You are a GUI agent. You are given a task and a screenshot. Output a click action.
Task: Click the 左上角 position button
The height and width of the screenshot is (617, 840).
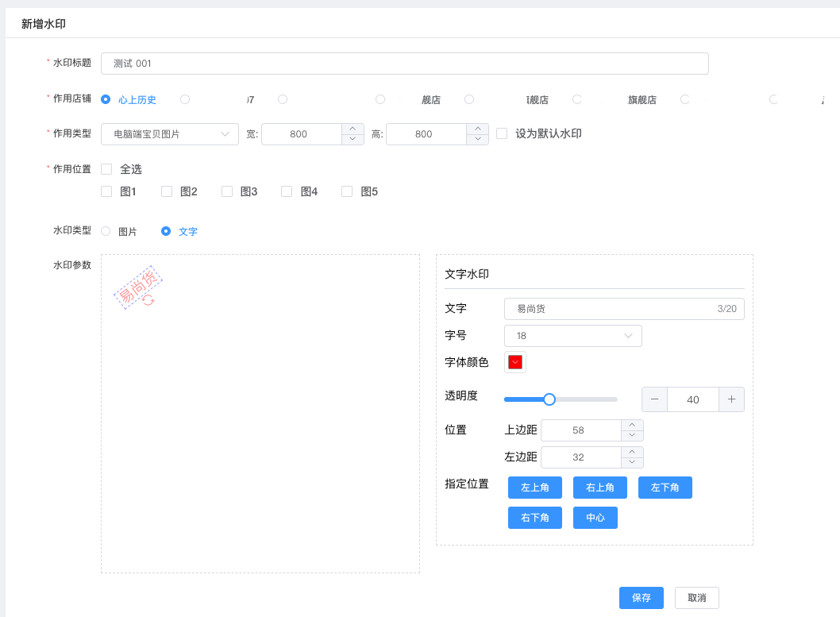pos(534,488)
